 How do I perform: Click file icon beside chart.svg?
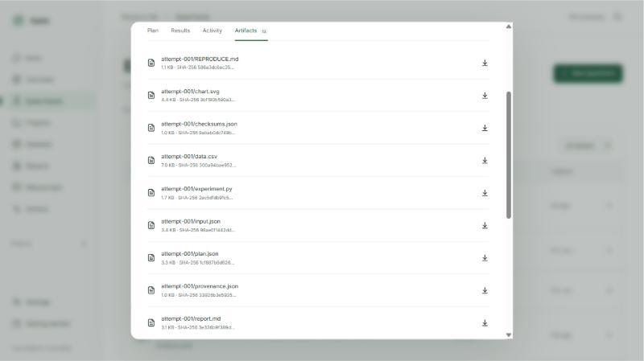click(x=151, y=95)
